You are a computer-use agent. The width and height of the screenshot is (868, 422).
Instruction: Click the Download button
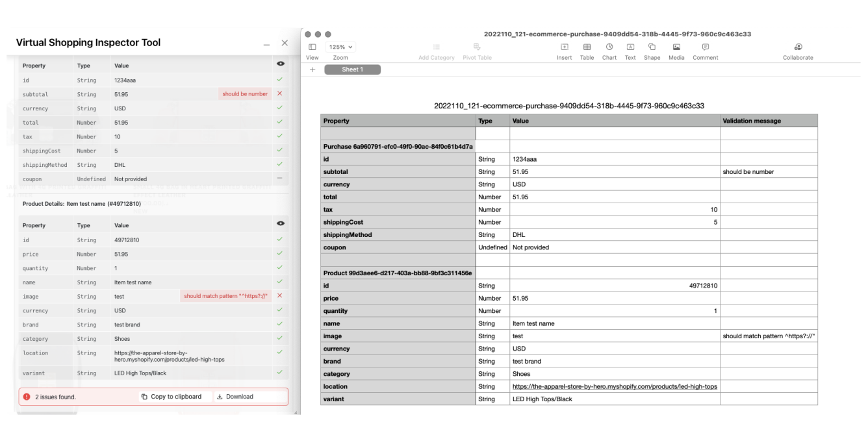coord(235,397)
